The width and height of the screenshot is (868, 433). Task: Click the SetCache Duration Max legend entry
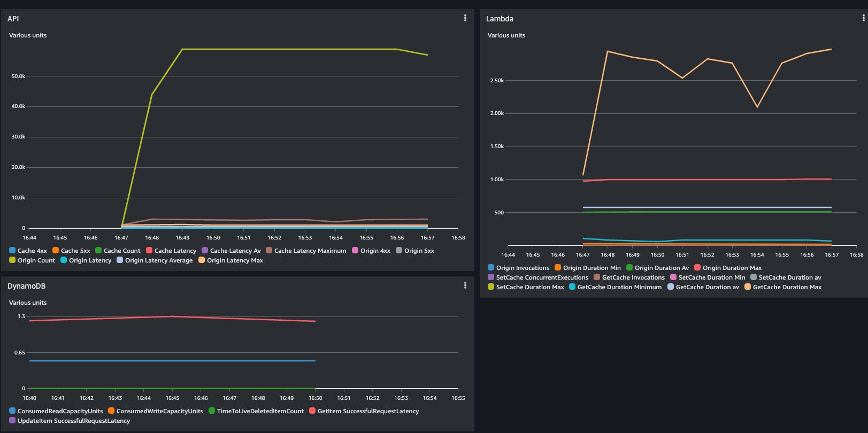click(x=526, y=287)
